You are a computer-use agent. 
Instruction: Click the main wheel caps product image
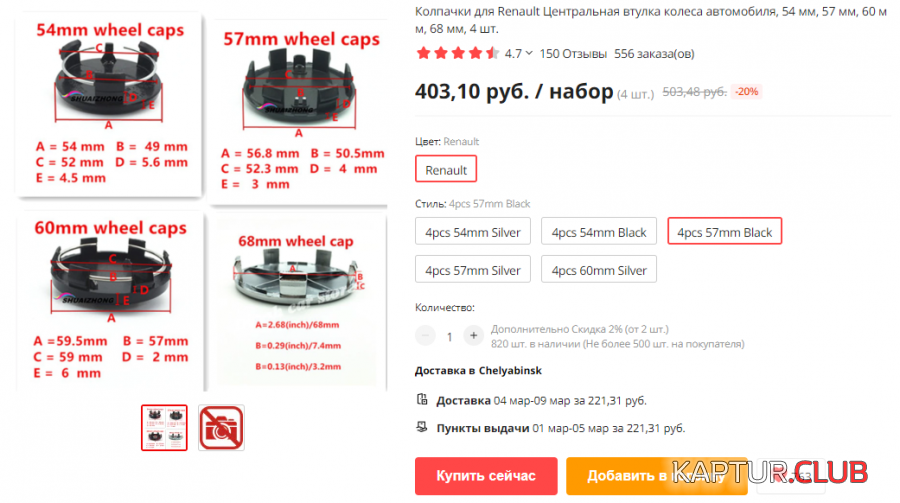click(201, 201)
